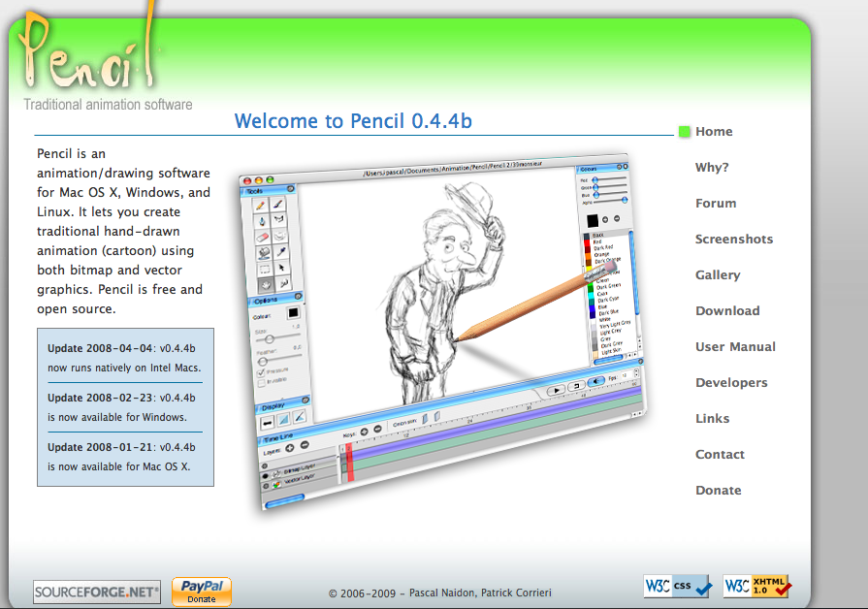Click the W3C XHTML 1.0 badge
This screenshot has height=609, width=868.
[x=756, y=586]
